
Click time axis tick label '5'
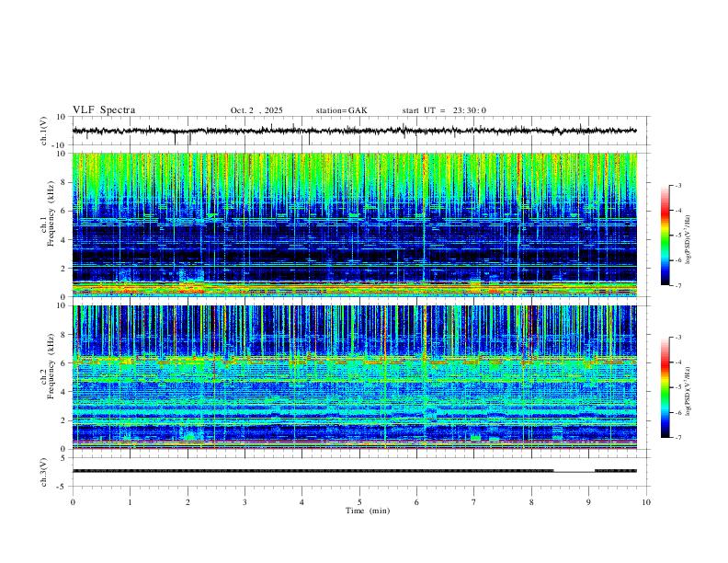(359, 502)
